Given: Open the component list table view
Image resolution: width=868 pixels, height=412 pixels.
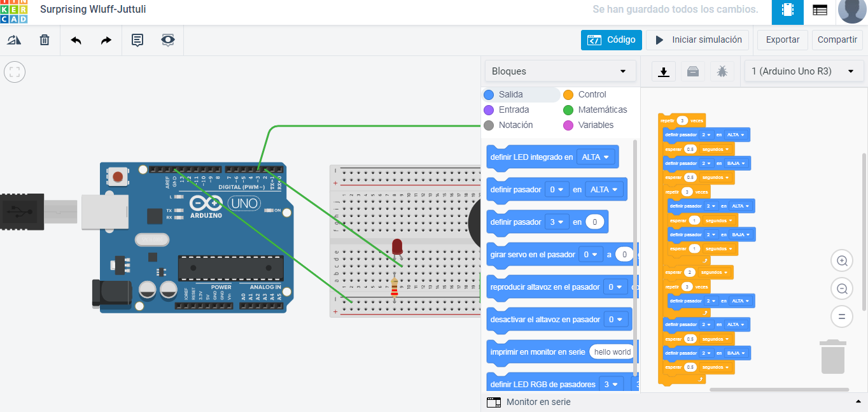Looking at the screenshot, I should point(820,11).
